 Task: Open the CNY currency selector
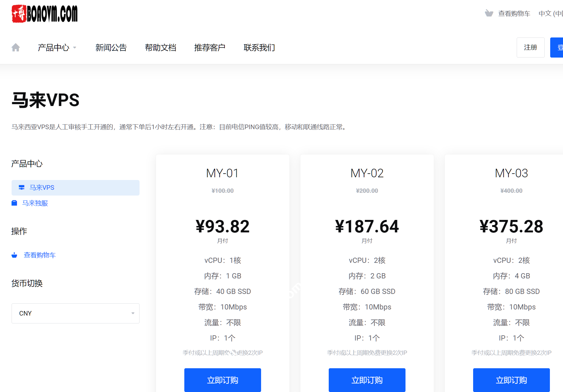pos(75,313)
